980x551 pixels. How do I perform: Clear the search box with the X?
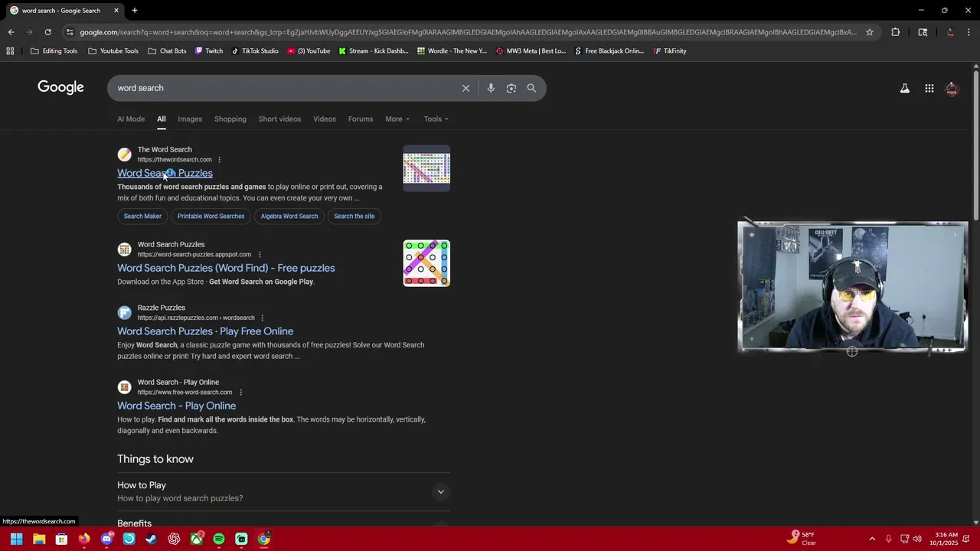[465, 88]
